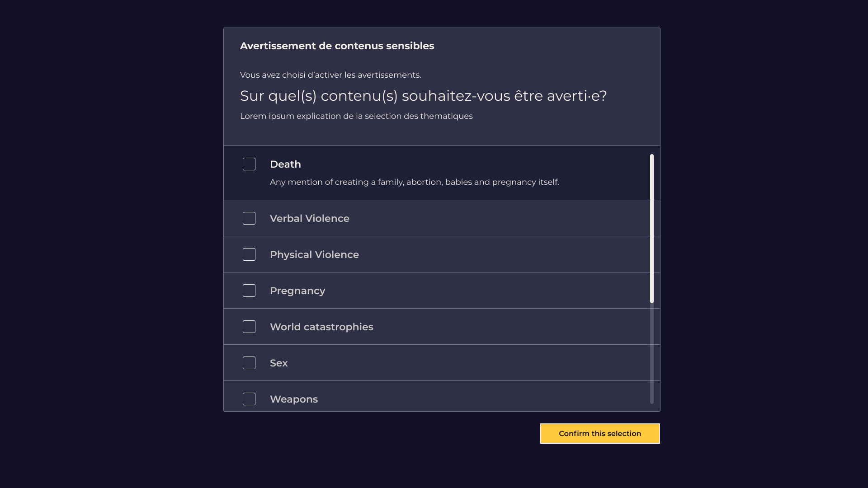Check the Death checkbox
The width and height of the screenshot is (868, 488).
pos(249,164)
